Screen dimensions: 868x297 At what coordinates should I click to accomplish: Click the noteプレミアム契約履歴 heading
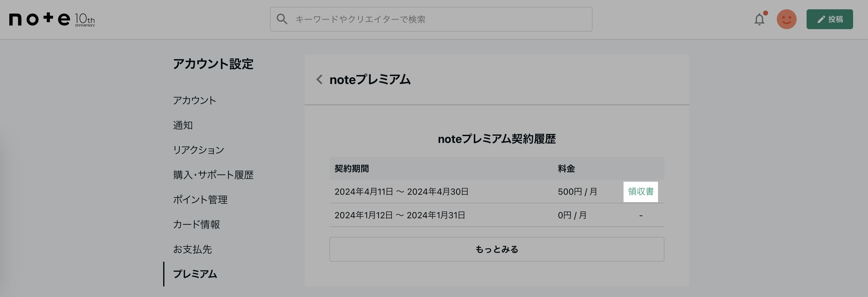pyautogui.click(x=497, y=139)
